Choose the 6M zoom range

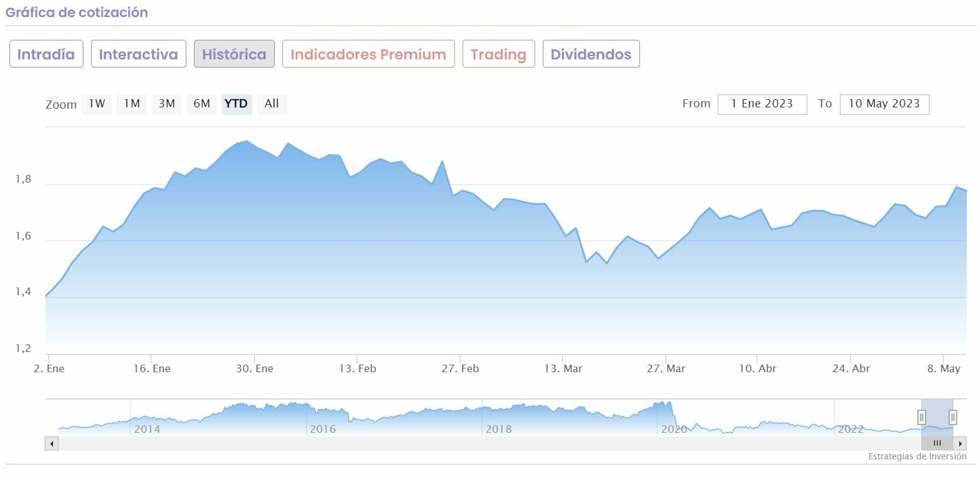click(202, 104)
